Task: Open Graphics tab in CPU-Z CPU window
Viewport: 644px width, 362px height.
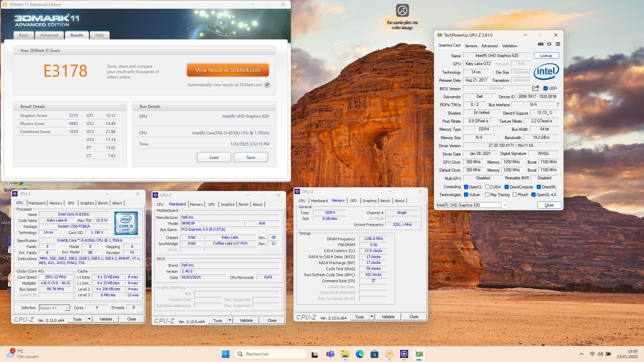Action: click(x=87, y=203)
